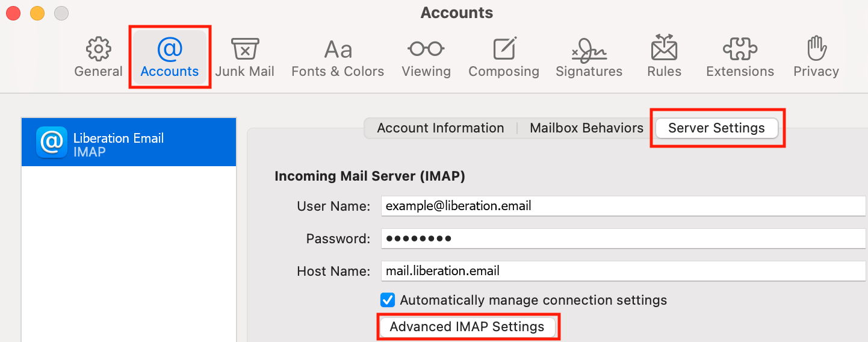The height and width of the screenshot is (342, 868).
Task: Go to Signatures preferences
Action: point(589,57)
